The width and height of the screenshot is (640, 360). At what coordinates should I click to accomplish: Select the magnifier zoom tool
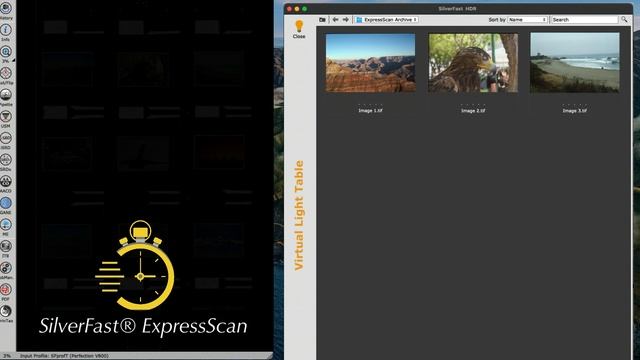(x=6, y=51)
